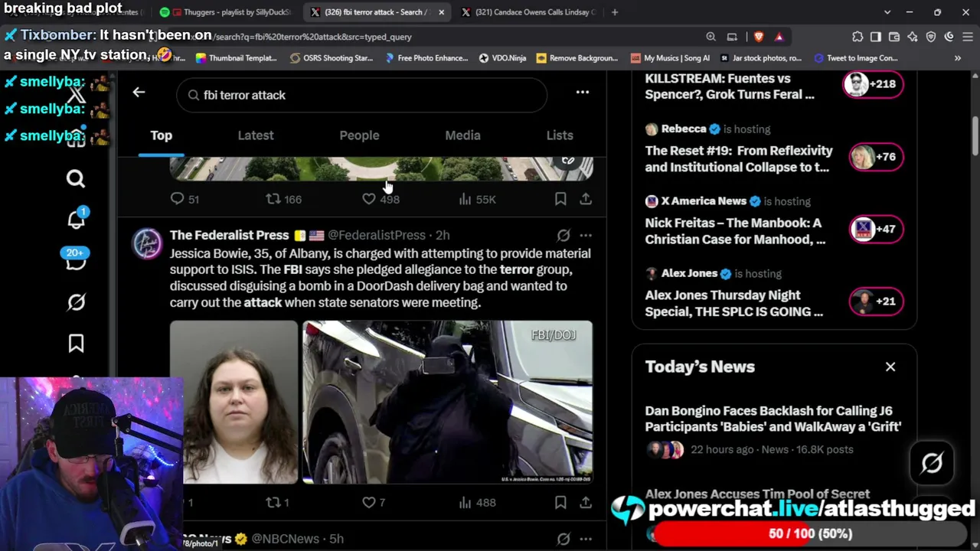980x551 pixels.
Task: Click the Brave Shields icon
Action: point(759,37)
